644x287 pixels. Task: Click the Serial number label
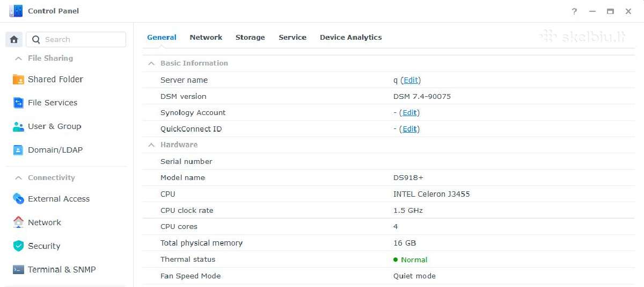tap(186, 162)
